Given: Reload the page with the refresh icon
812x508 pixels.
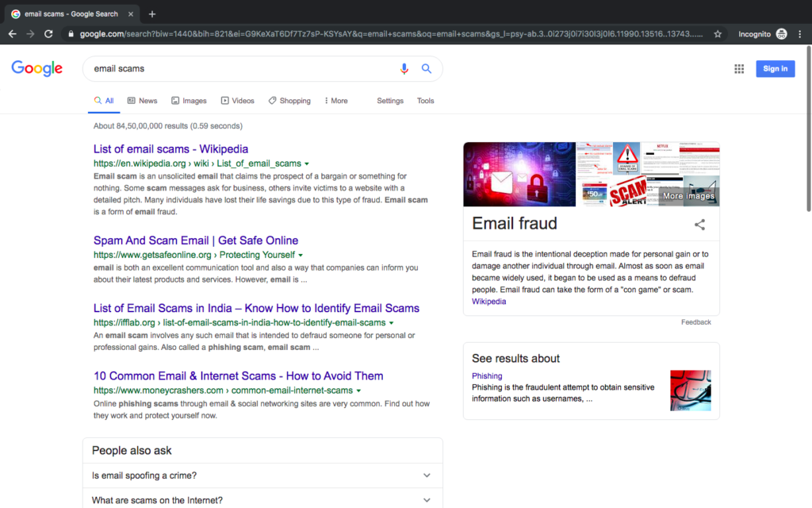Looking at the screenshot, I should (x=48, y=34).
